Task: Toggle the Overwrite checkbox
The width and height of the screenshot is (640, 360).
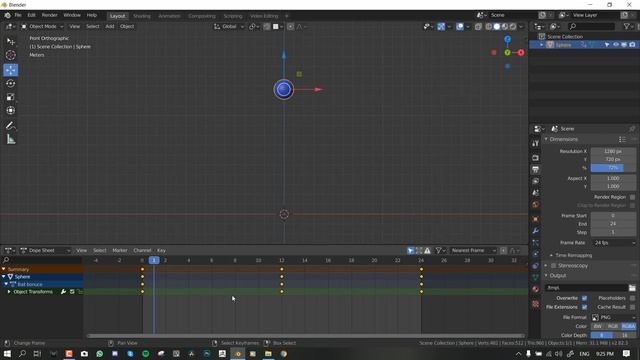Action: (584, 298)
